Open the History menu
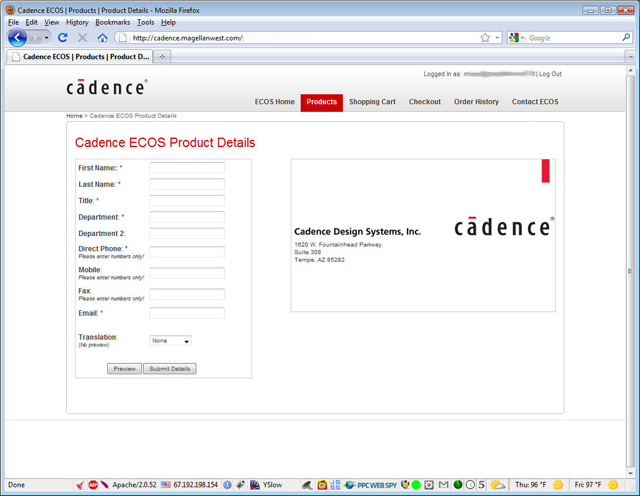This screenshot has height=496, width=640. coord(77,22)
